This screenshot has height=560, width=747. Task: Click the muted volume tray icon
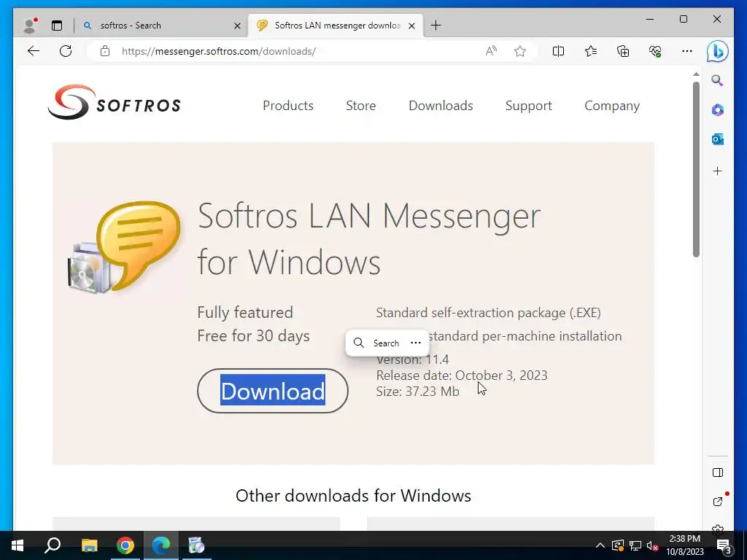[x=653, y=545]
